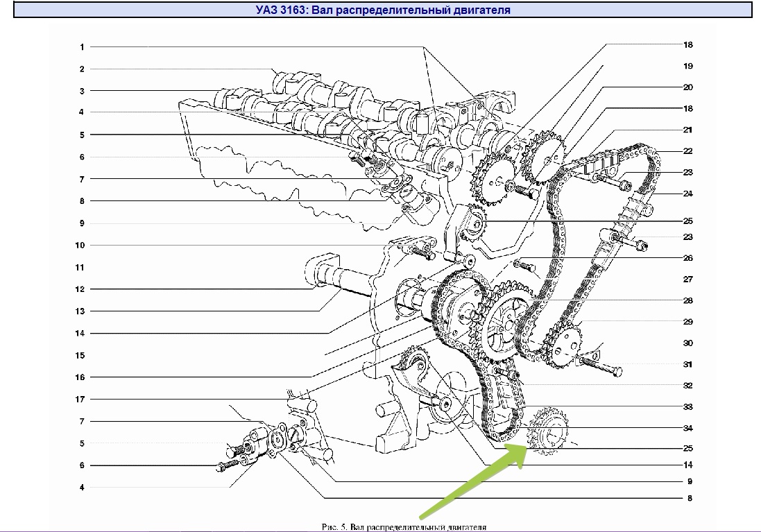Viewport: 761px width, 532px height.
Task: Click part number 31 label
Action: coord(687,364)
